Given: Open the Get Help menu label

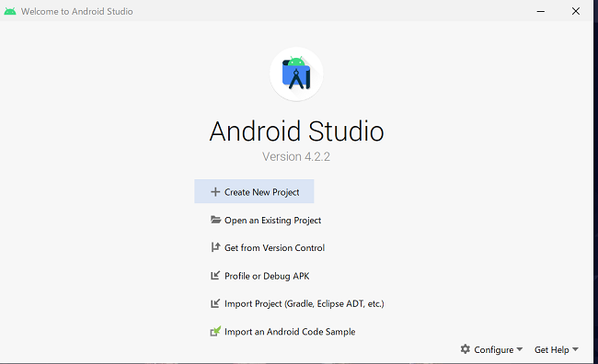Looking at the screenshot, I should coord(551,349).
